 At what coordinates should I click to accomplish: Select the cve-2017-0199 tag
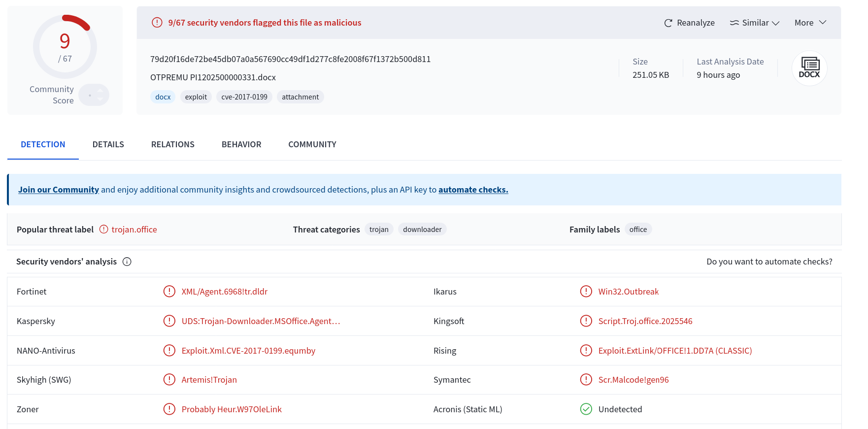[x=244, y=97]
